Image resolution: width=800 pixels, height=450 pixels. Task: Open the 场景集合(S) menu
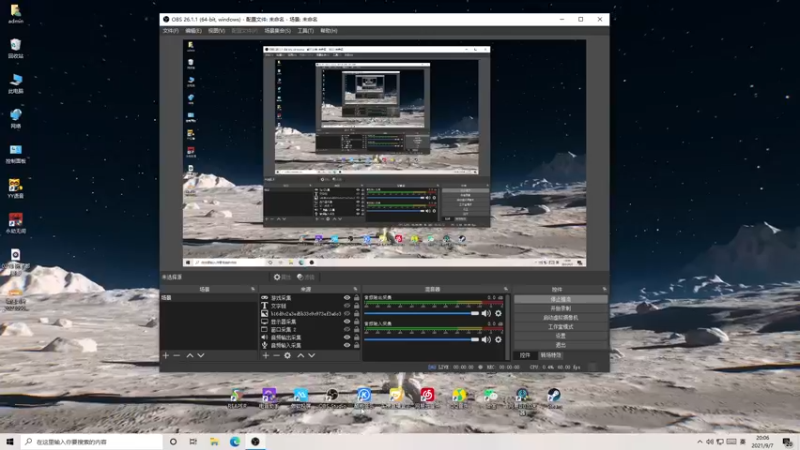click(278, 31)
